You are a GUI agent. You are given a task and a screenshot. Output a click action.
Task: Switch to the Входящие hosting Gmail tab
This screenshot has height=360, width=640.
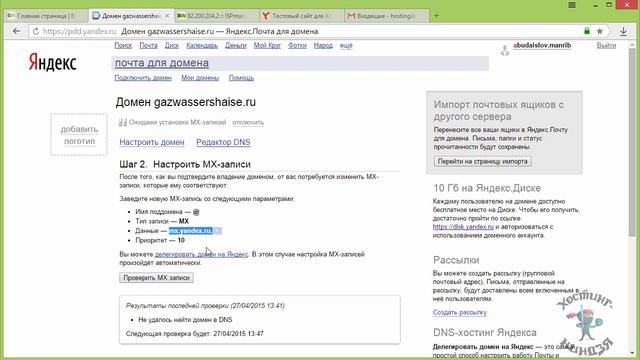pos(386,16)
